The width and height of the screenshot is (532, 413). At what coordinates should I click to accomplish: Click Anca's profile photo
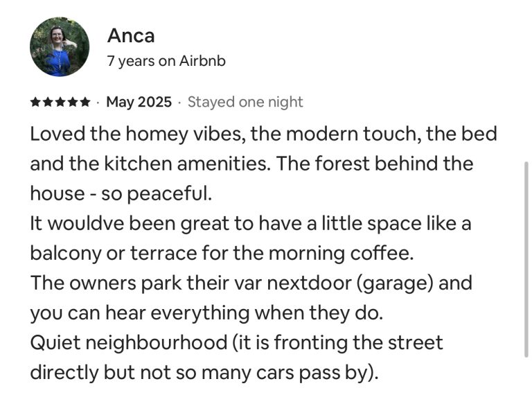click(60, 46)
